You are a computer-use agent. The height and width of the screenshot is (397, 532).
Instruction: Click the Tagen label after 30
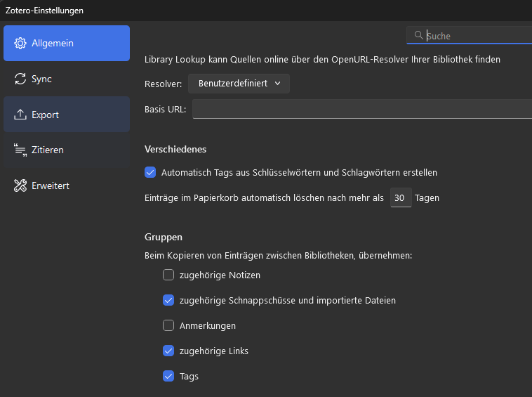(427, 198)
